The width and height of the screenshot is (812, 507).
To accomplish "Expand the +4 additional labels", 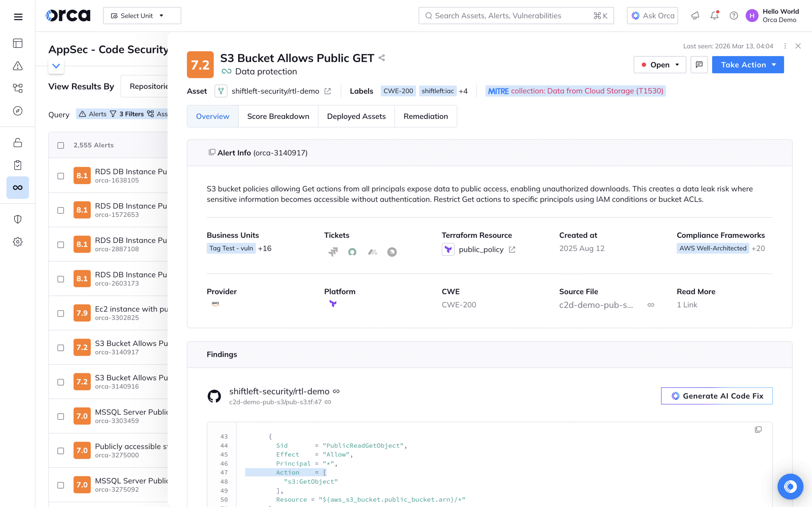I will [x=463, y=91].
